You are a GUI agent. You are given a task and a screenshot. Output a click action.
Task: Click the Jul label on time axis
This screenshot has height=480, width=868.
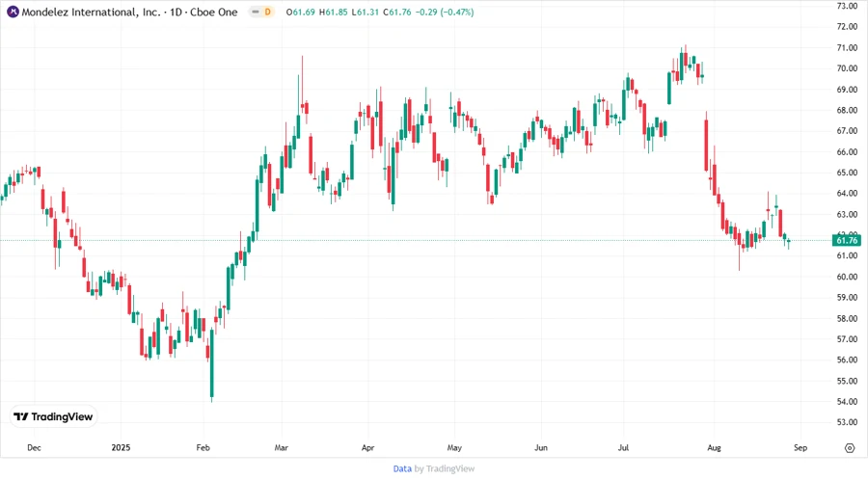point(623,447)
